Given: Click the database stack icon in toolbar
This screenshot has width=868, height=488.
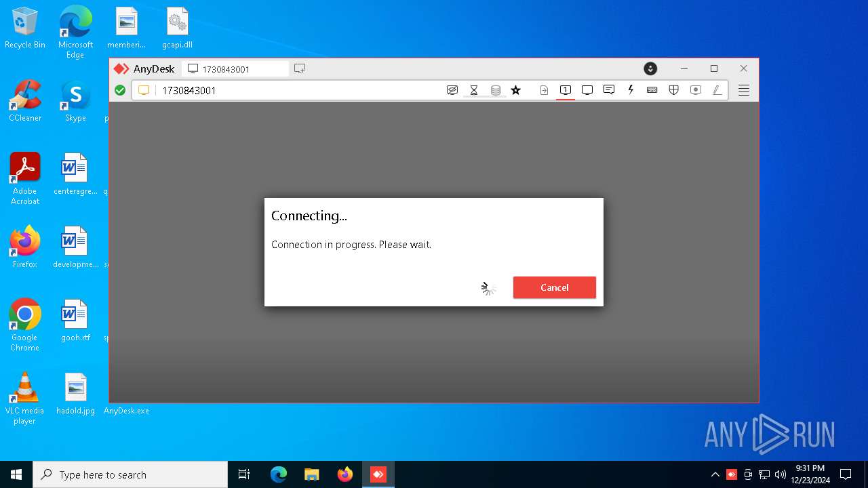Looking at the screenshot, I should tap(496, 90).
